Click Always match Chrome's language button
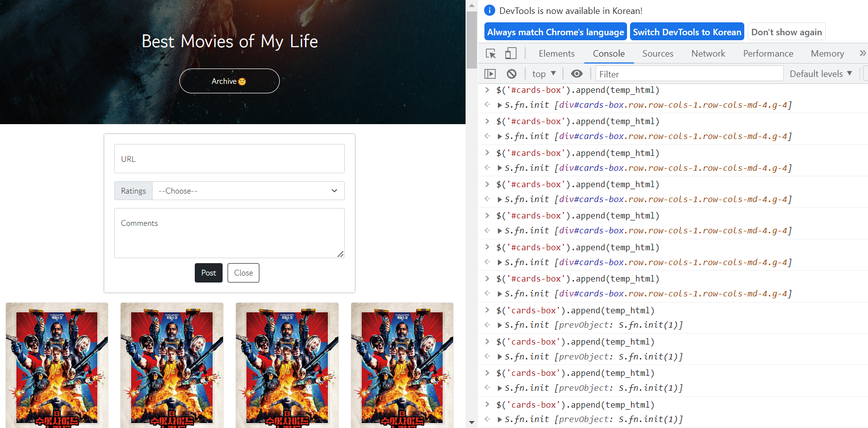868x428 pixels. [555, 32]
